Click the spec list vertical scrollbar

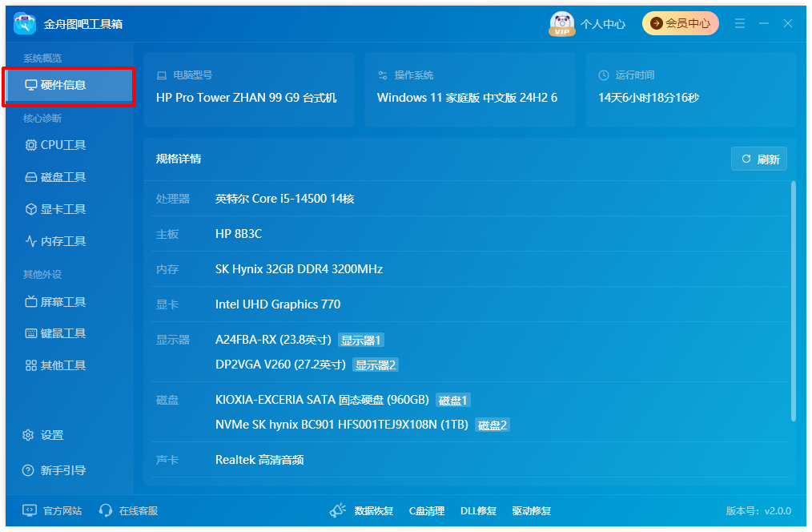click(x=793, y=301)
